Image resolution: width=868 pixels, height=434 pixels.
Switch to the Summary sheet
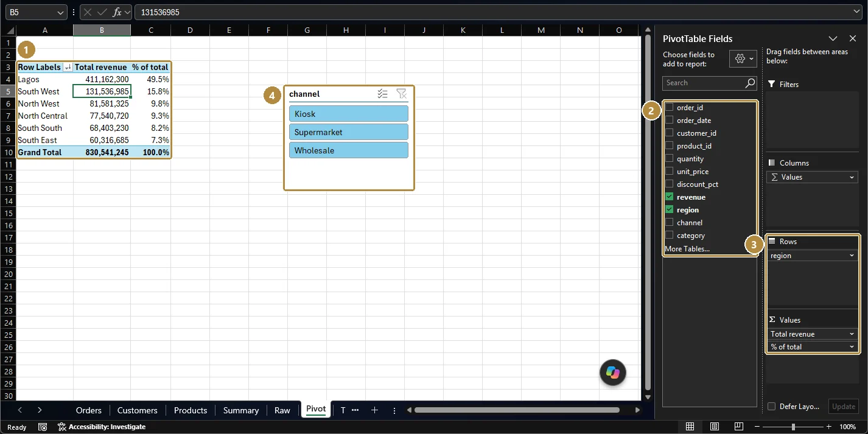click(x=241, y=410)
